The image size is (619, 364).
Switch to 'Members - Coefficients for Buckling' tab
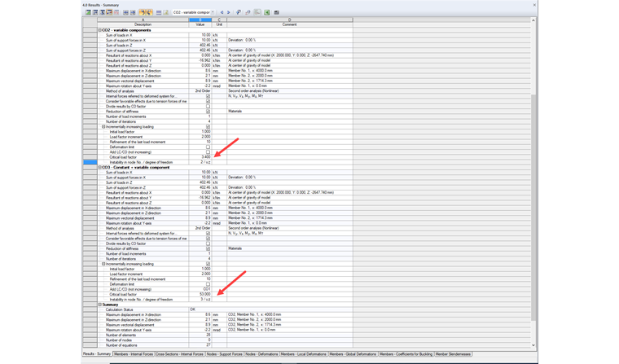(x=406, y=354)
